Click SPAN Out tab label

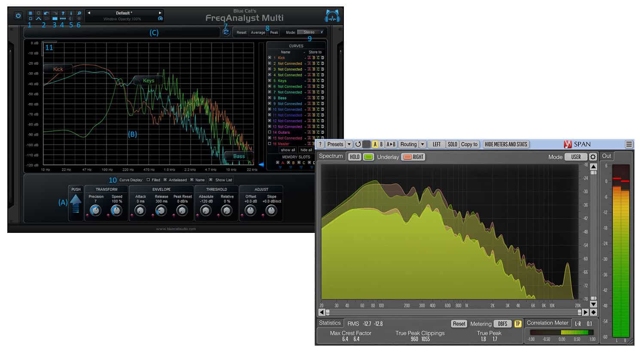(x=607, y=156)
